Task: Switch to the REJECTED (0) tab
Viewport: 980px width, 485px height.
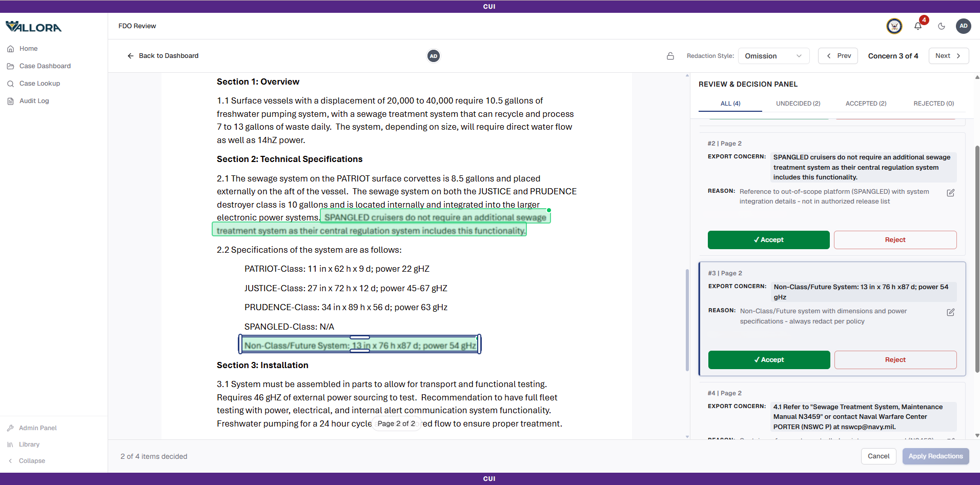Action: click(933, 104)
